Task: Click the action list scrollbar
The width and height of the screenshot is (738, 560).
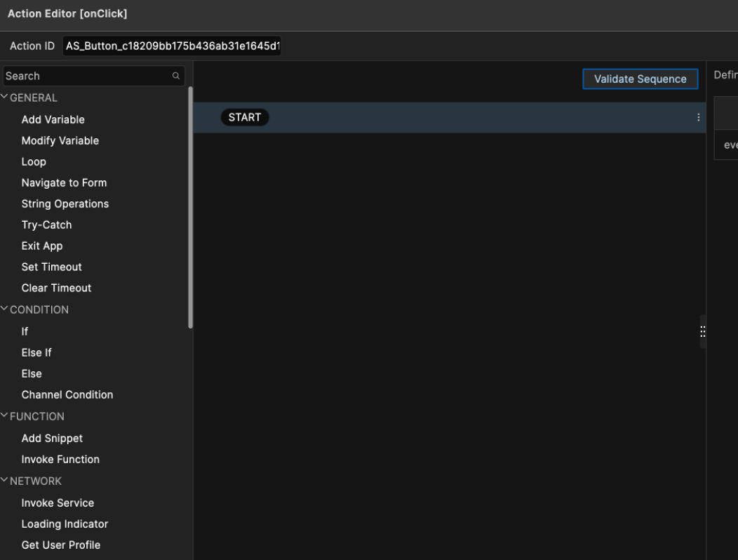Action: (x=190, y=207)
